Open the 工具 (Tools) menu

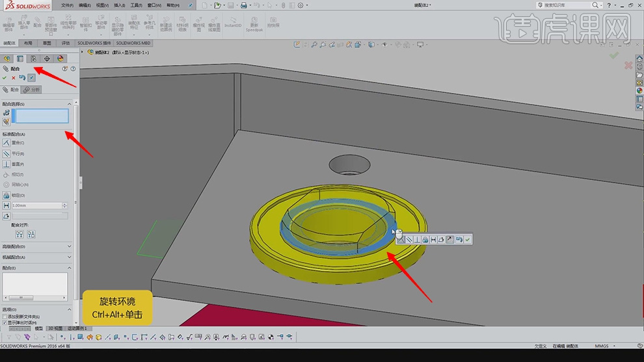pos(136,5)
